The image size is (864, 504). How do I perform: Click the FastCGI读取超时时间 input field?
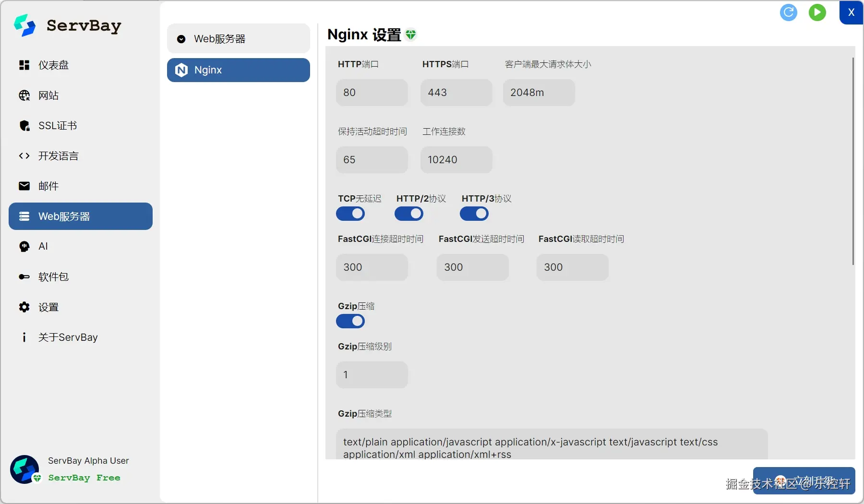point(573,267)
